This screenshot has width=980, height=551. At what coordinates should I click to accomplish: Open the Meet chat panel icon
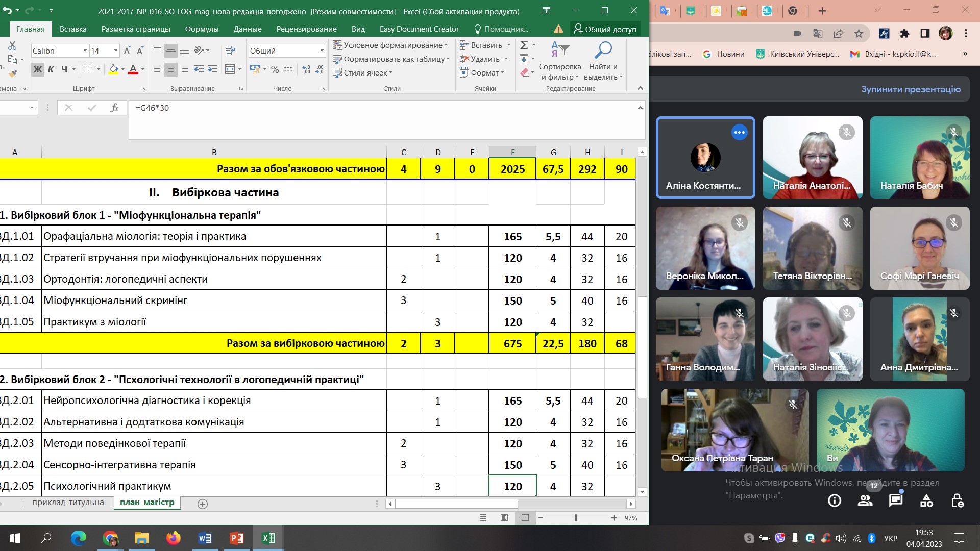click(x=895, y=500)
